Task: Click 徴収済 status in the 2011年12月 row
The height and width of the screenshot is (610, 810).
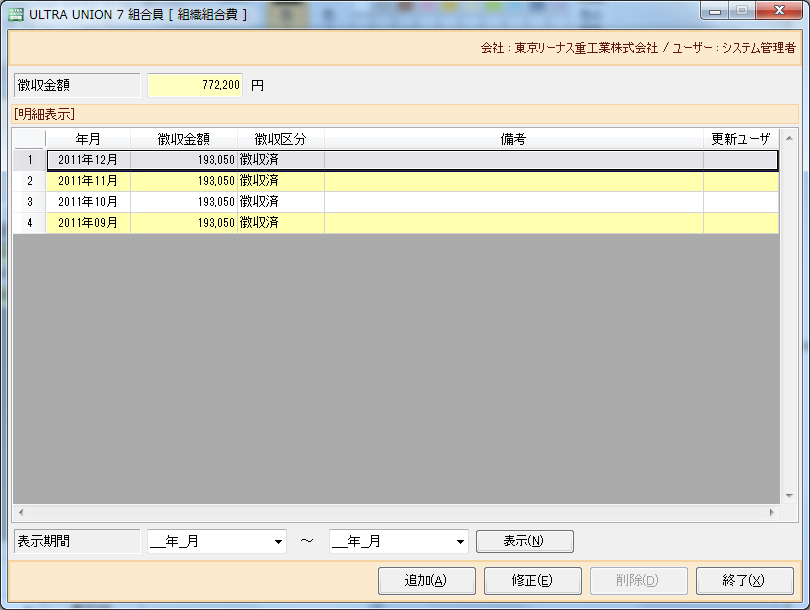Action: click(x=281, y=160)
